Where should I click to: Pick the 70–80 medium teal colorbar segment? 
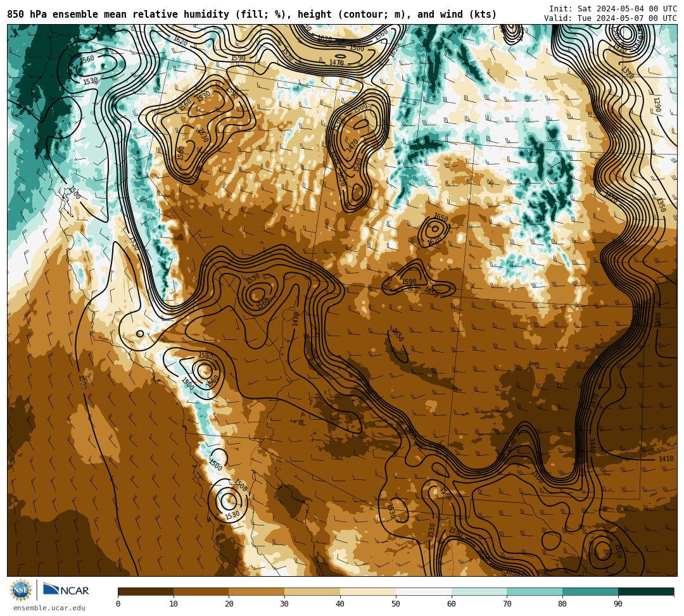(535, 591)
